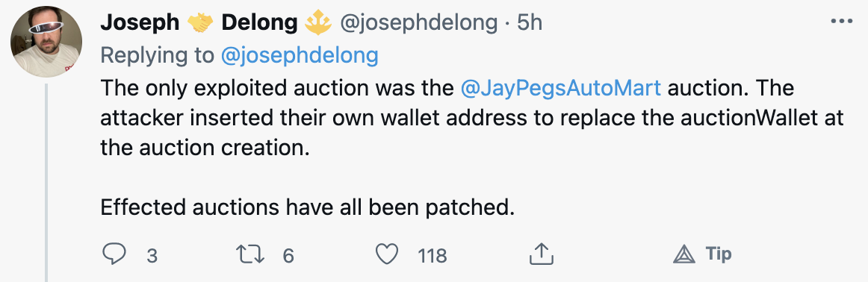The height and width of the screenshot is (282, 868).
Task: Open the @josephdelong link after Replying to
Action: point(300,54)
